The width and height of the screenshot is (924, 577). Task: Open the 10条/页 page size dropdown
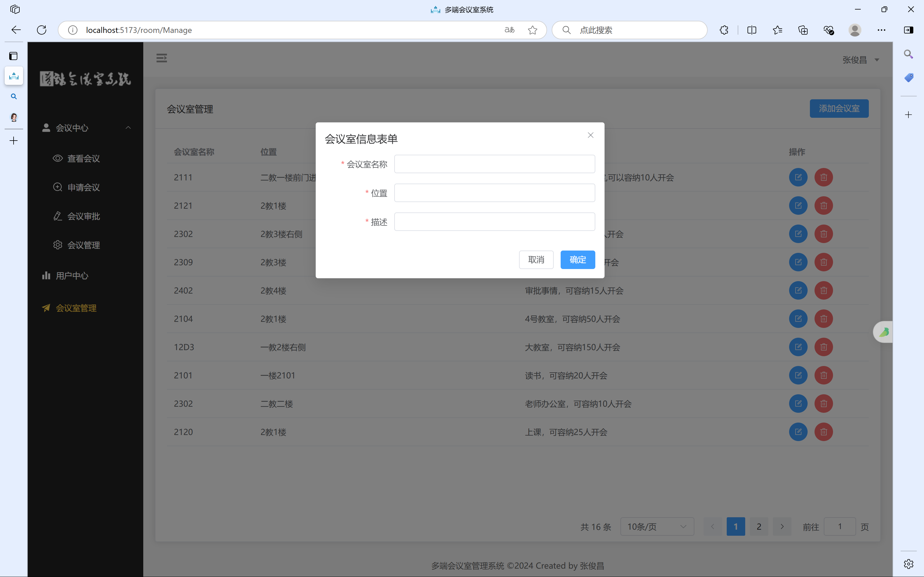coord(657,526)
